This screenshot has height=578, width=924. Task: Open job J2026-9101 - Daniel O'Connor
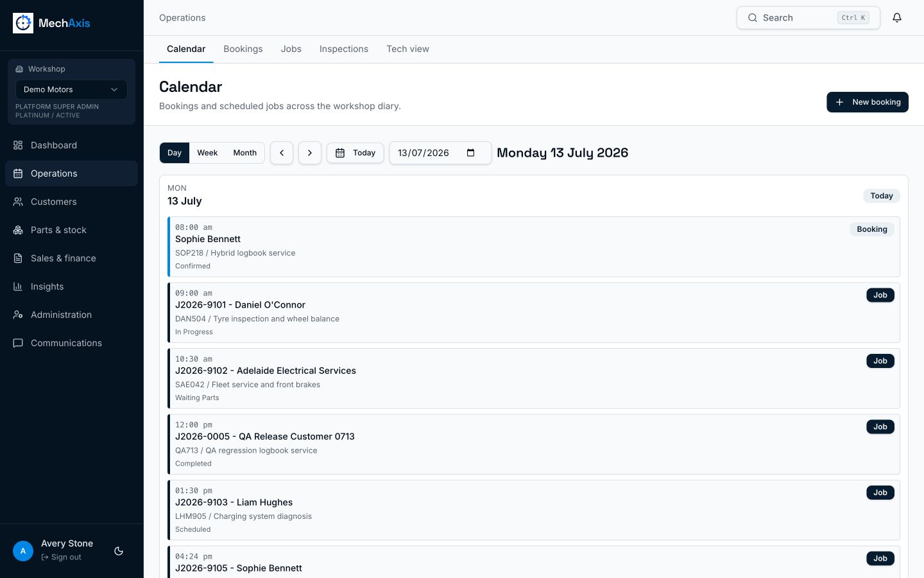[x=534, y=313]
